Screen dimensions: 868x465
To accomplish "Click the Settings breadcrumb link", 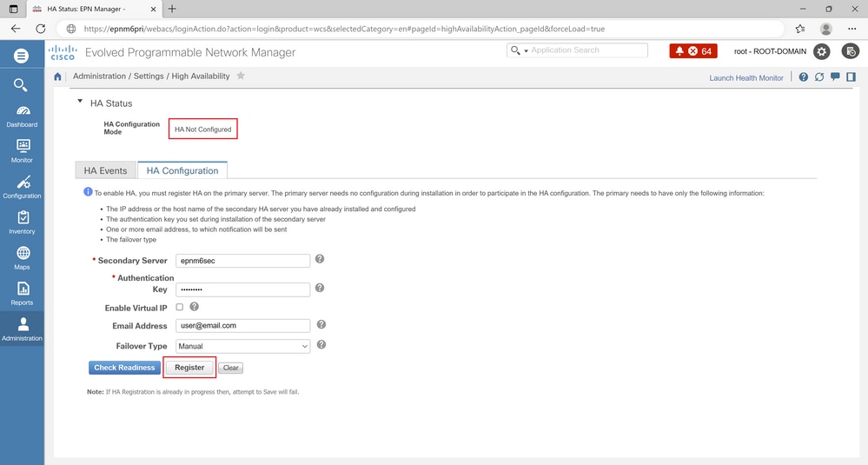I will coord(149,76).
